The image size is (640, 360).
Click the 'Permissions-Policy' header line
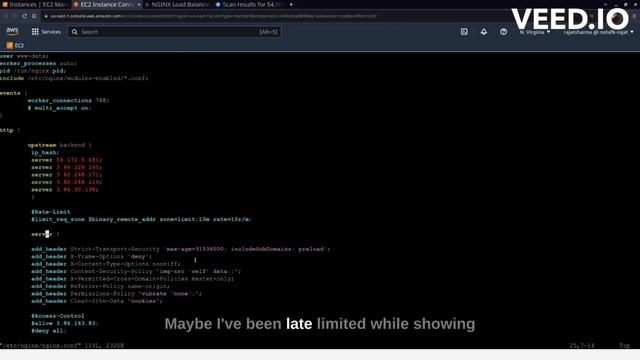pos(116,294)
